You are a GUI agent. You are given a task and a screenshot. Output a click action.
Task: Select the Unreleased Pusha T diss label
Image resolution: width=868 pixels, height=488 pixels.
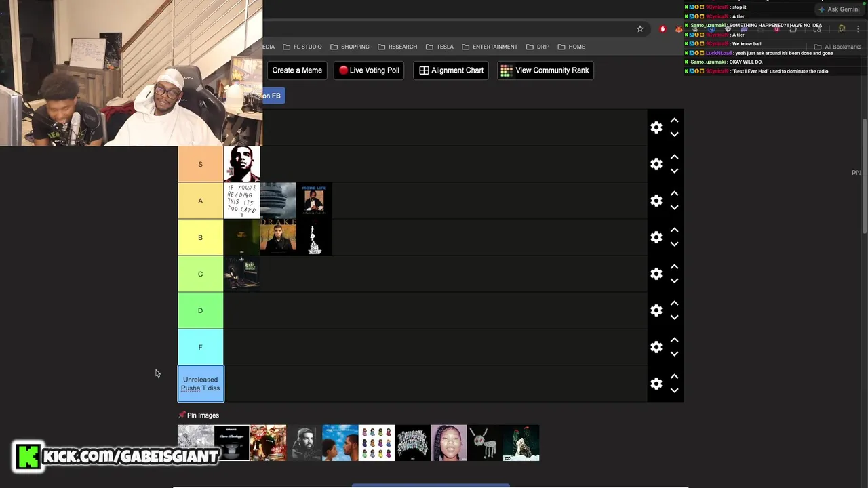tap(201, 384)
